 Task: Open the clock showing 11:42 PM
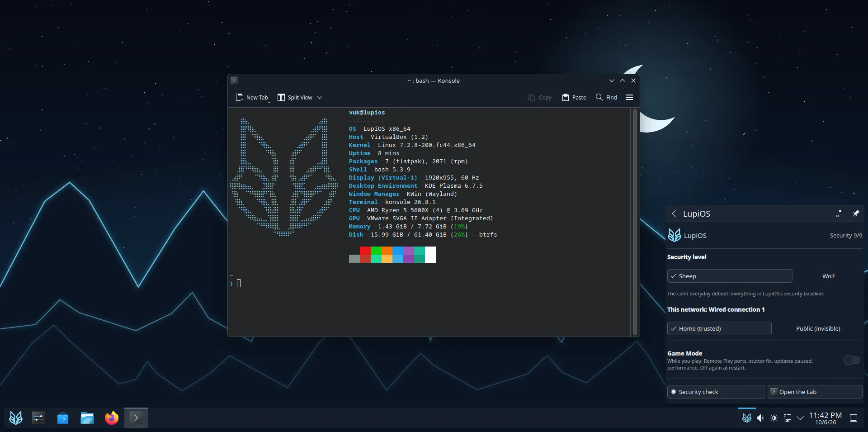pos(826,418)
